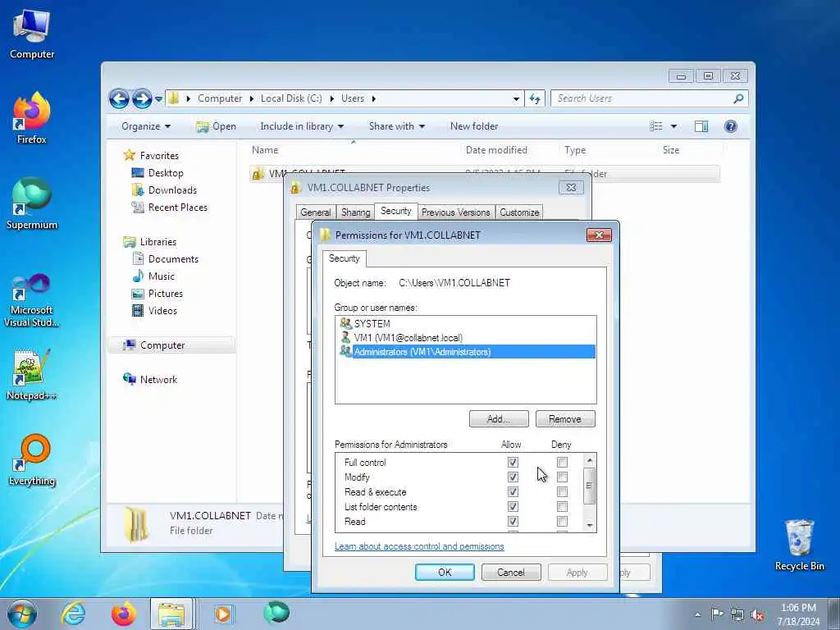The image size is (840, 630).
Task: Click the Explorer Back arrow button
Action: pos(119,98)
